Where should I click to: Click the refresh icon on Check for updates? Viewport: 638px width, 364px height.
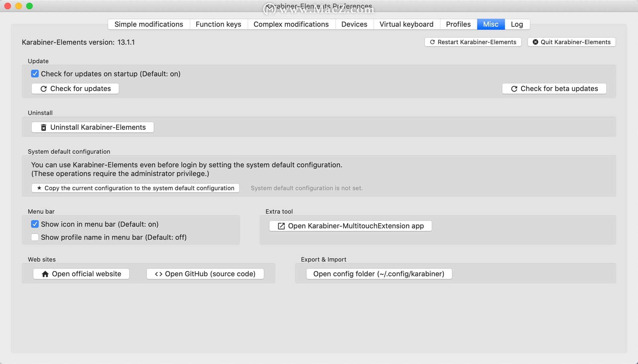[x=44, y=89]
